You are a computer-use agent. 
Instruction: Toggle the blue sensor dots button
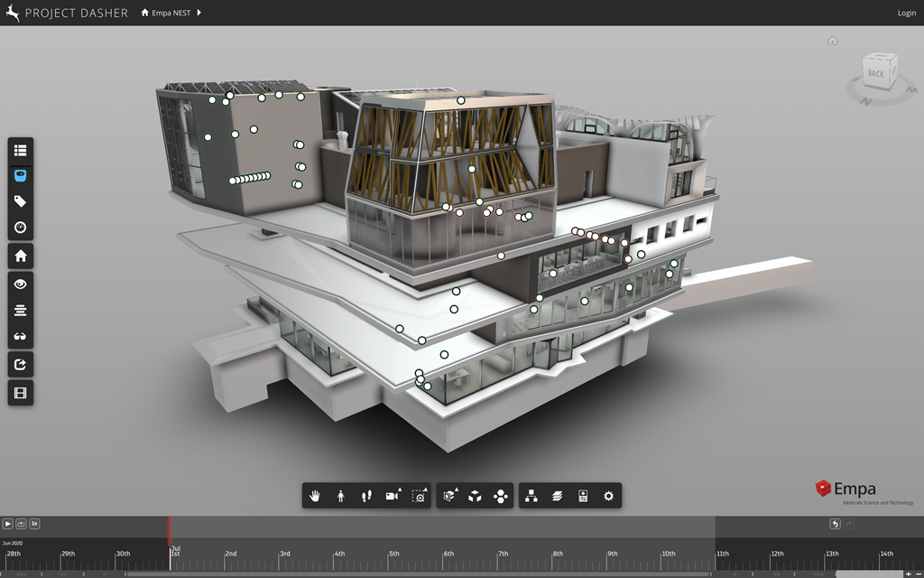[21, 175]
